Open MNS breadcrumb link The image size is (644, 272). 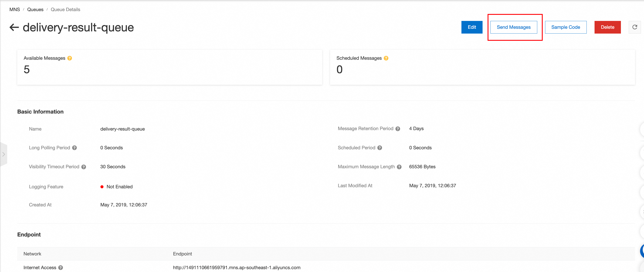tap(15, 10)
